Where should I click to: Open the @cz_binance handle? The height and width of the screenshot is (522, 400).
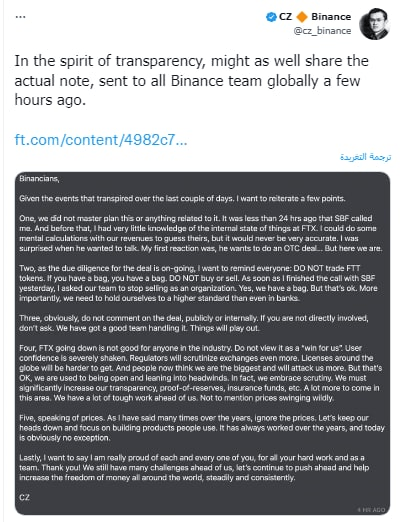(322, 31)
